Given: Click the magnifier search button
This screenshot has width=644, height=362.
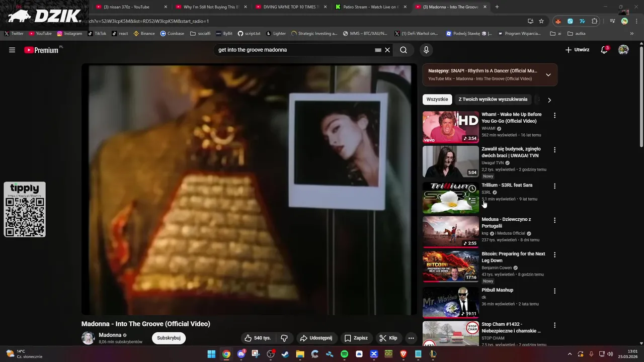Looking at the screenshot, I should pos(404,50).
